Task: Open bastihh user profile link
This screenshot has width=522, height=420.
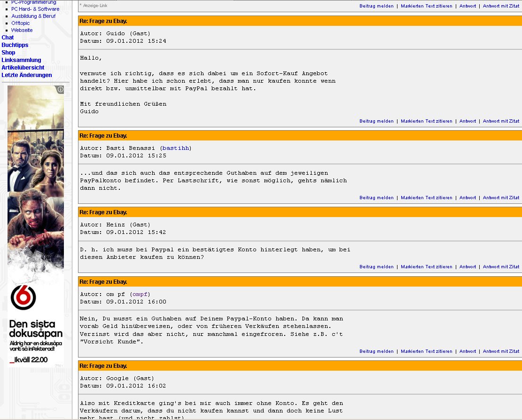Action: [x=175, y=148]
